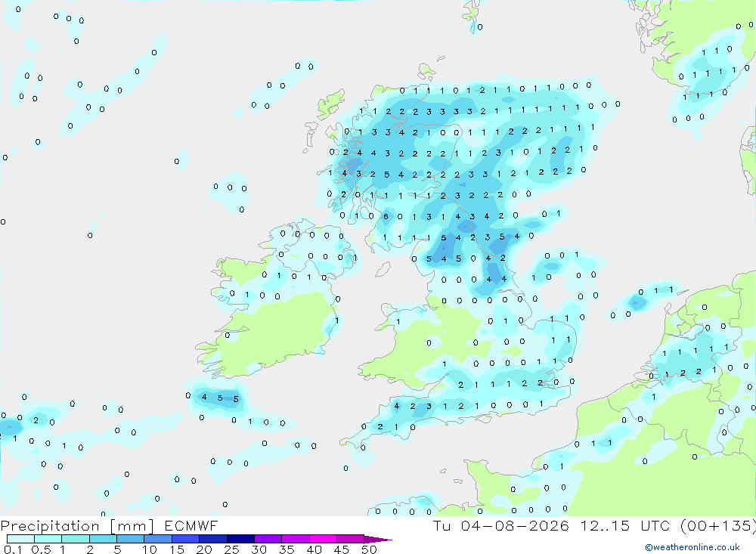The height and width of the screenshot is (554, 756).
Task: Click the 'ECMWF' model label
Action: pos(191,525)
